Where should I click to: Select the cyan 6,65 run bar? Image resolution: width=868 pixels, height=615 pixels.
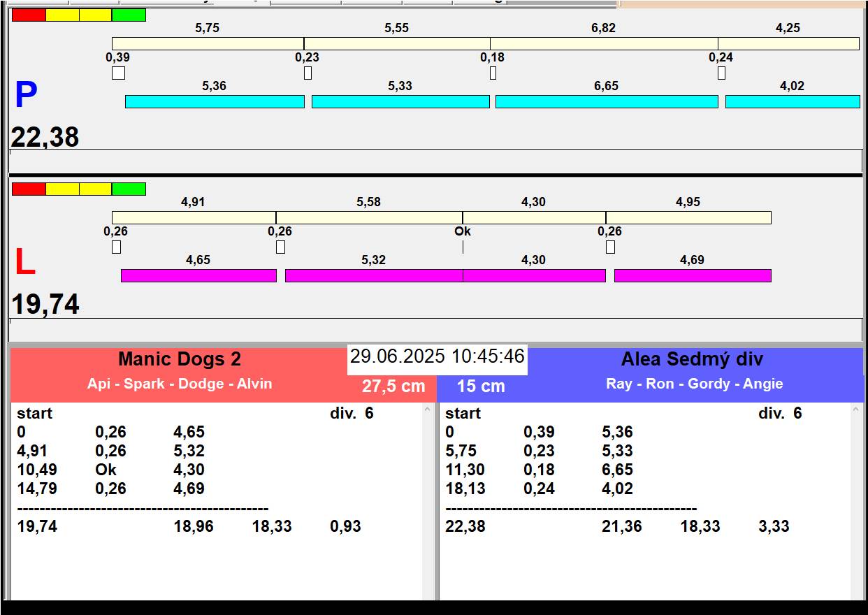[x=606, y=102]
